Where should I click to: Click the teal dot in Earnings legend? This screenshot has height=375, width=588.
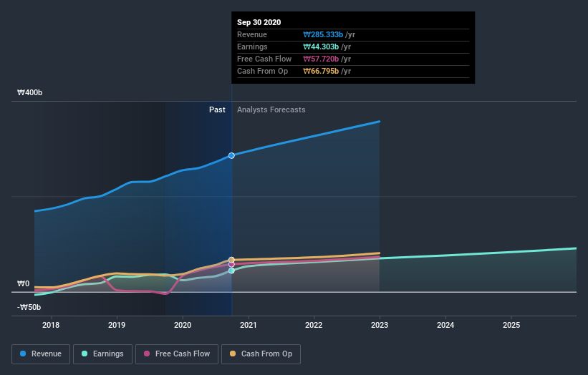click(85, 354)
